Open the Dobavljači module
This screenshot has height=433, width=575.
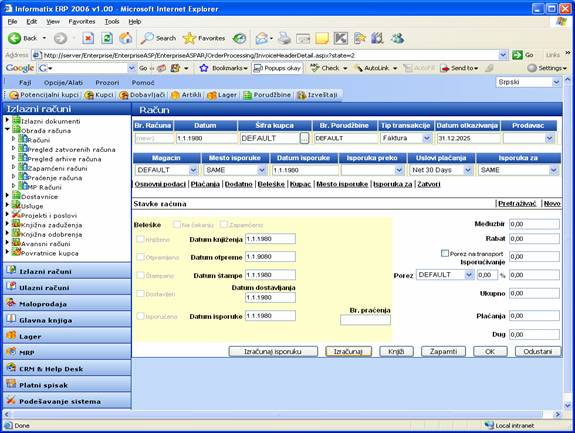[x=142, y=95]
